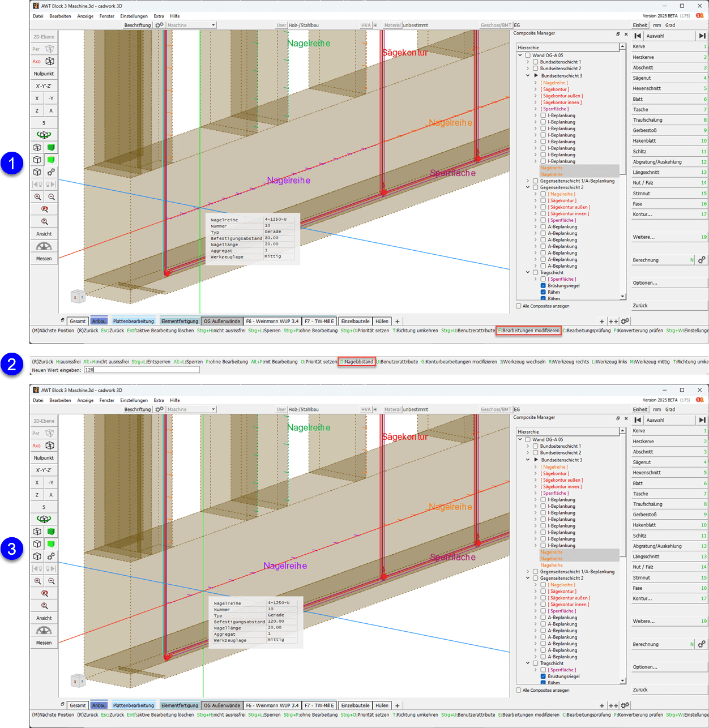
Task: Collapse Bundseitenschicht 3 node in upper window
Action: 528,75
